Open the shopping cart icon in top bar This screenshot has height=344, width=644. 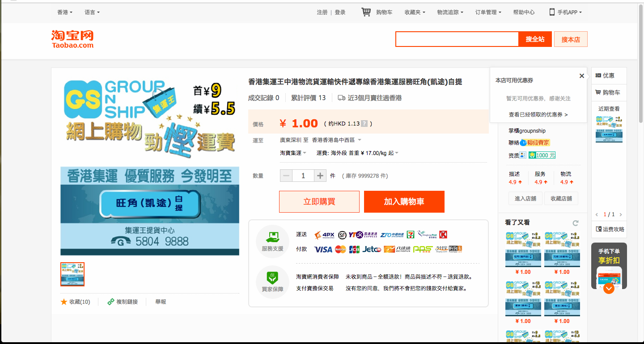pos(366,12)
